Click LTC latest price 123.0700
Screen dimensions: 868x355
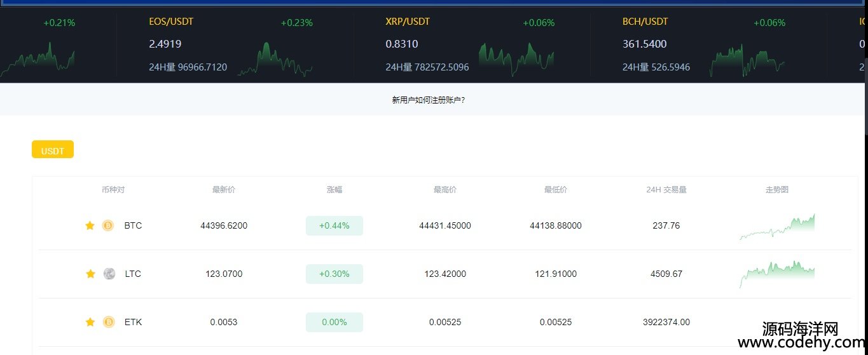coord(224,274)
